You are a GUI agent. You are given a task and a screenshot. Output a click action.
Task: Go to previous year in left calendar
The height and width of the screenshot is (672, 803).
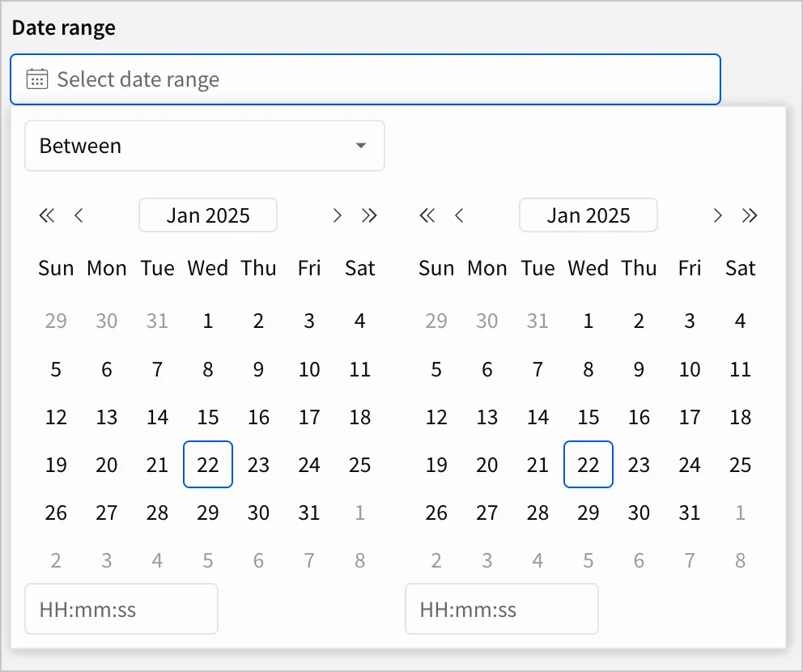point(47,215)
